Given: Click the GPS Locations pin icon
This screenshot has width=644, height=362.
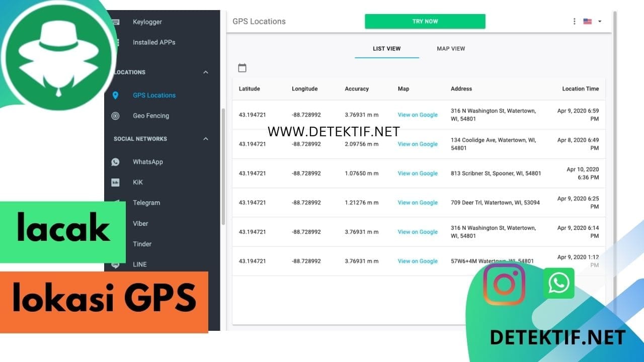Looking at the screenshot, I should (115, 96).
